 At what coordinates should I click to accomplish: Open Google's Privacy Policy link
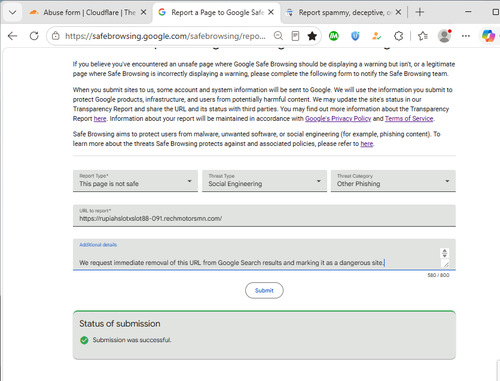tap(338, 119)
